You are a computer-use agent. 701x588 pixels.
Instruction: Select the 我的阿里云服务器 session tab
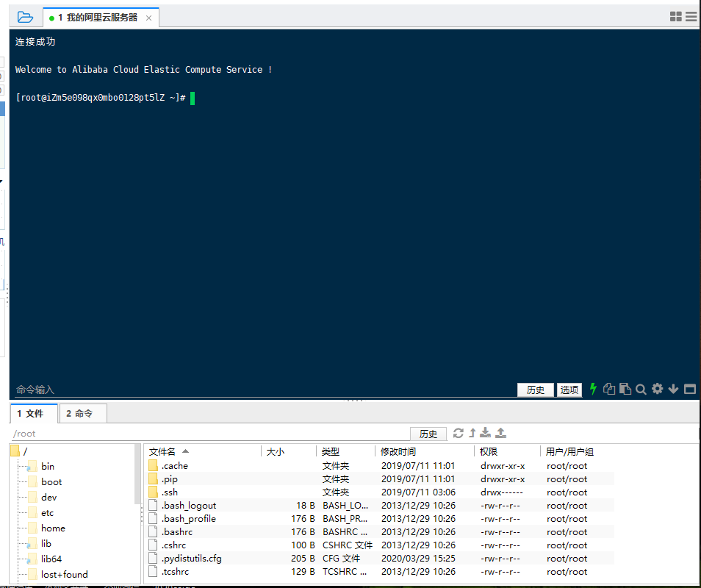pyautogui.click(x=101, y=18)
